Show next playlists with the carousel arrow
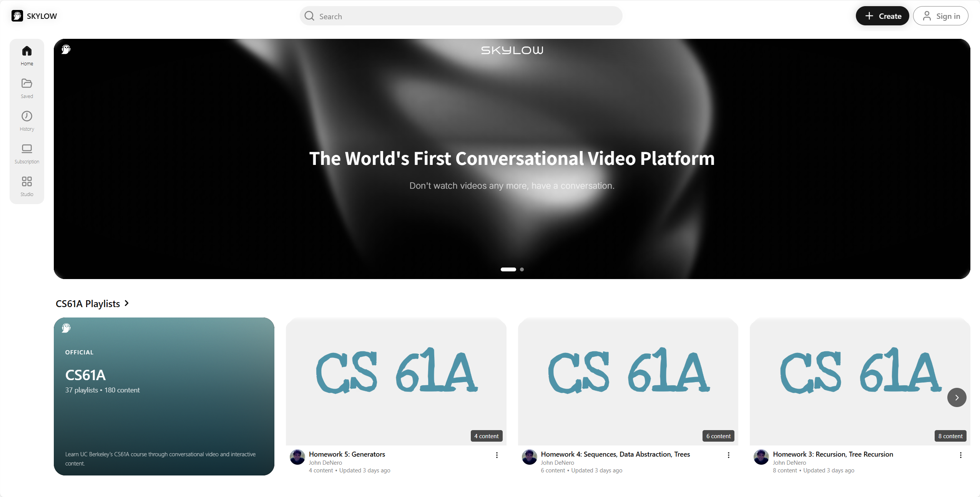Screen dimensions: 980x497 point(957,397)
